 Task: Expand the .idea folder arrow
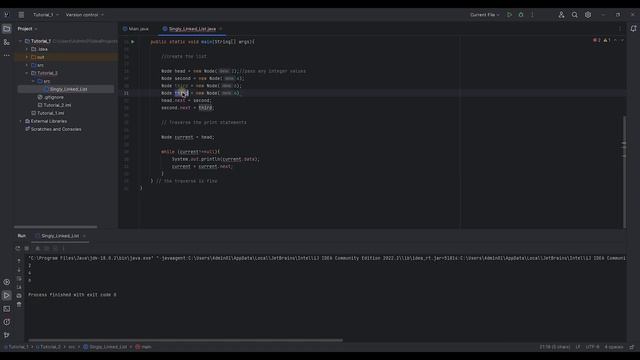pos(27,49)
